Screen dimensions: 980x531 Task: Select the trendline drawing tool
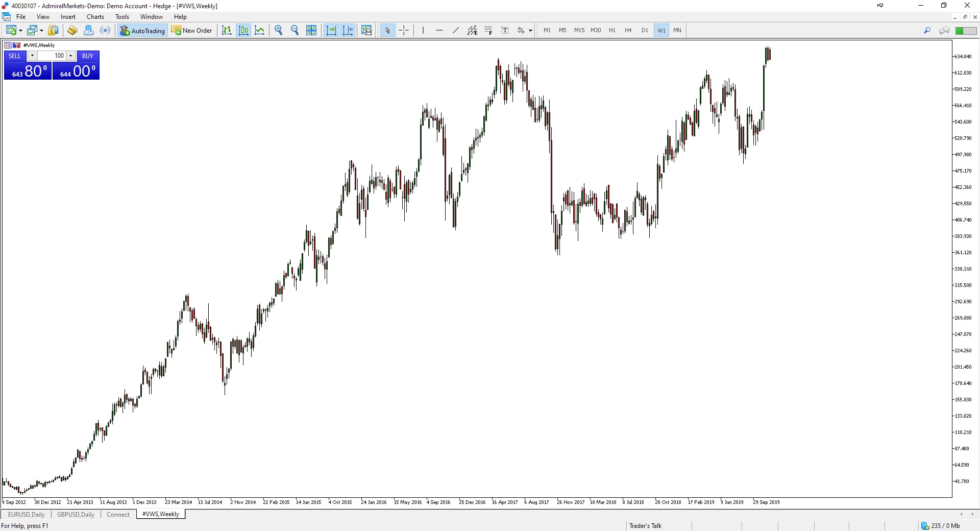point(456,30)
